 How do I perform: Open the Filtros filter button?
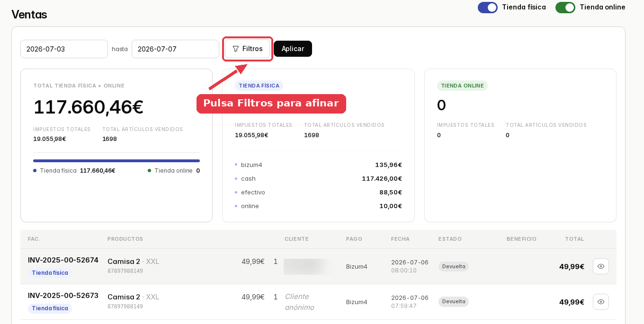[247, 49]
